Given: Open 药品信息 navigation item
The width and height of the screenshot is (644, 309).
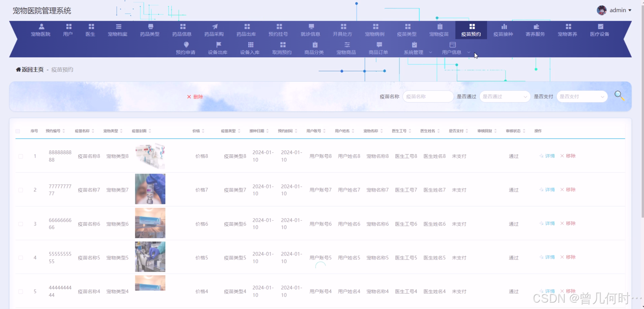Looking at the screenshot, I should click(x=182, y=30).
